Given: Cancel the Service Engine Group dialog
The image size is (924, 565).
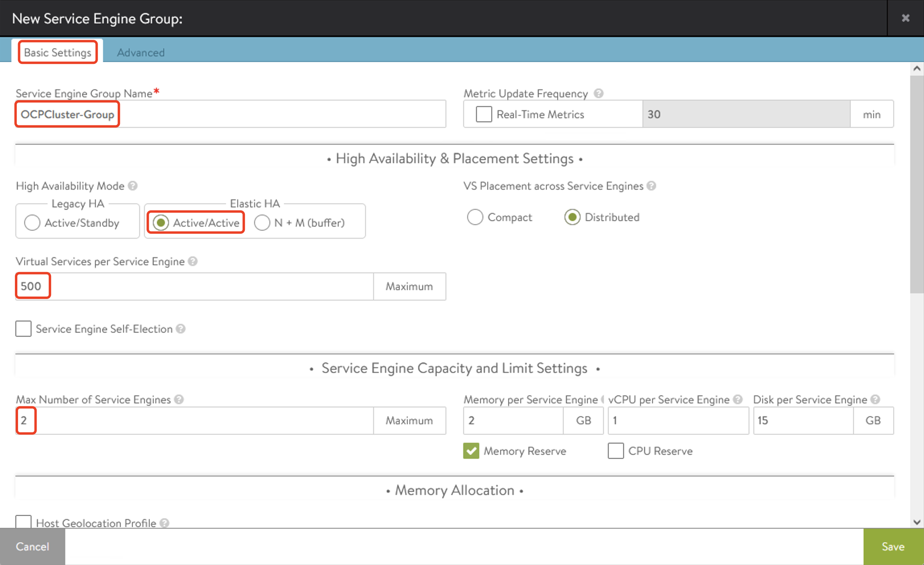Looking at the screenshot, I should pyautogui.click(x=32, y=547).
